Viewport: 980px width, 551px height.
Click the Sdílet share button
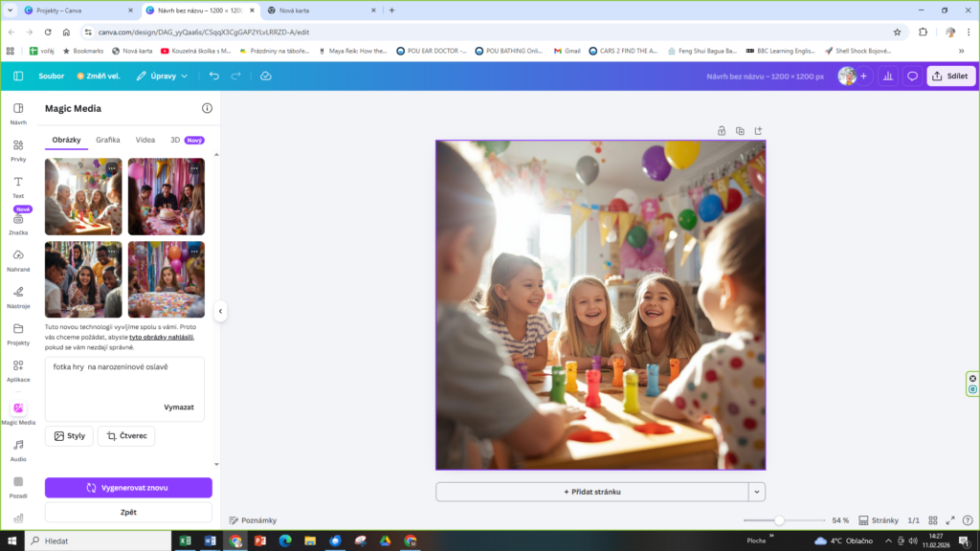point(950,76)
